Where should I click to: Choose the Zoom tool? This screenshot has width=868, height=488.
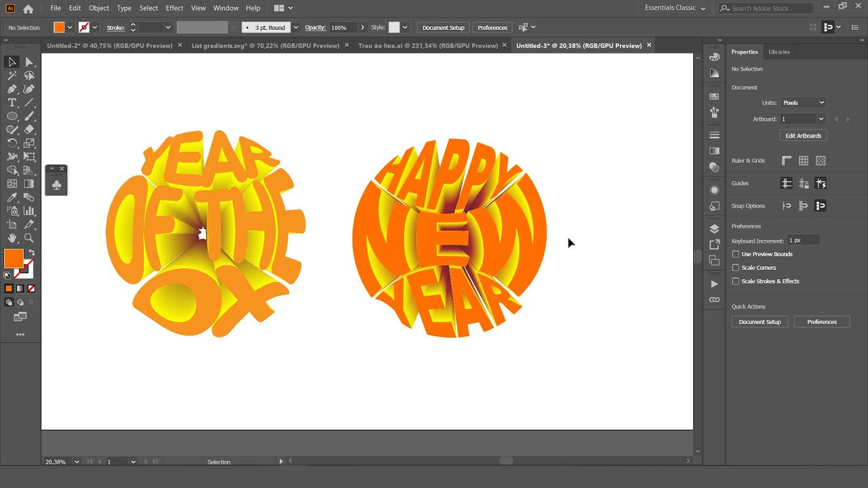click(29, 238)
